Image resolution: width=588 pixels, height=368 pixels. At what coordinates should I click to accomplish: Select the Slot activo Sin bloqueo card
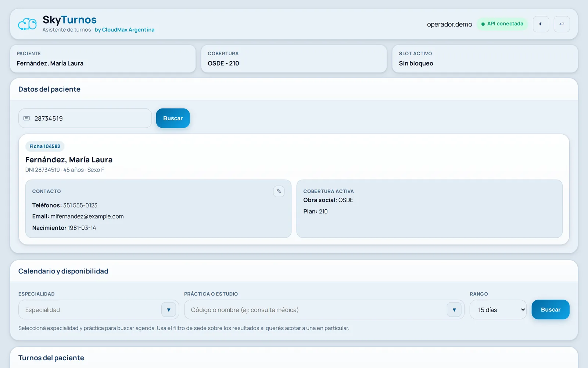click(x=485, y=59)
